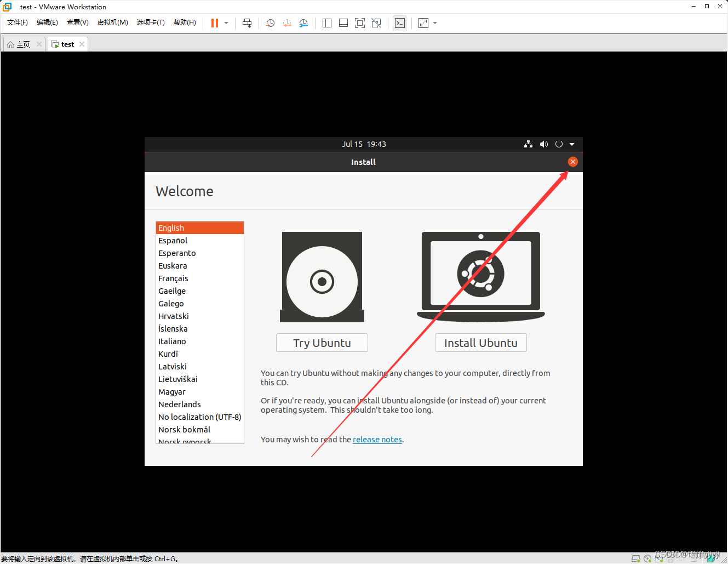728x564 pixels.
Task: Select Galego in the language list
Action: pyautogui.click(x=200, y=304)
